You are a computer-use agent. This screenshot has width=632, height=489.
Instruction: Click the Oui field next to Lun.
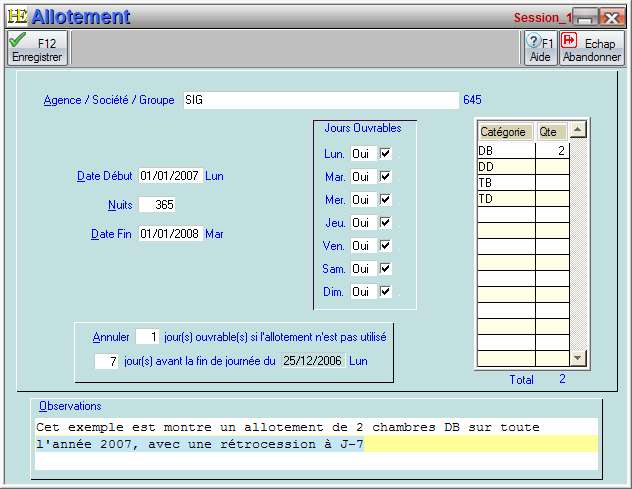pyautogui.click(x=364, y=154)
